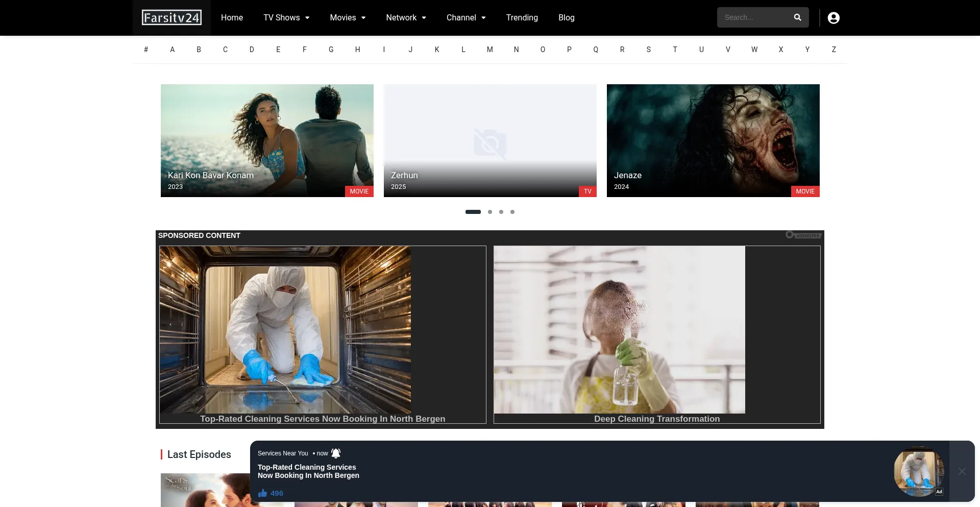Screen dimensions: 980x507
Task: Open the Blog menu item
Action: pos(566,18)
